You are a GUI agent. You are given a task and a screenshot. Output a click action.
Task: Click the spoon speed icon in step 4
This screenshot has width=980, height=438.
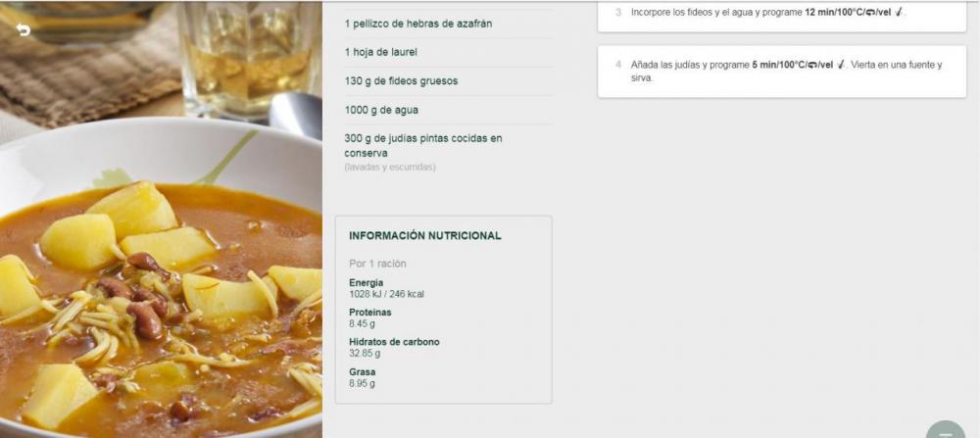841,65
